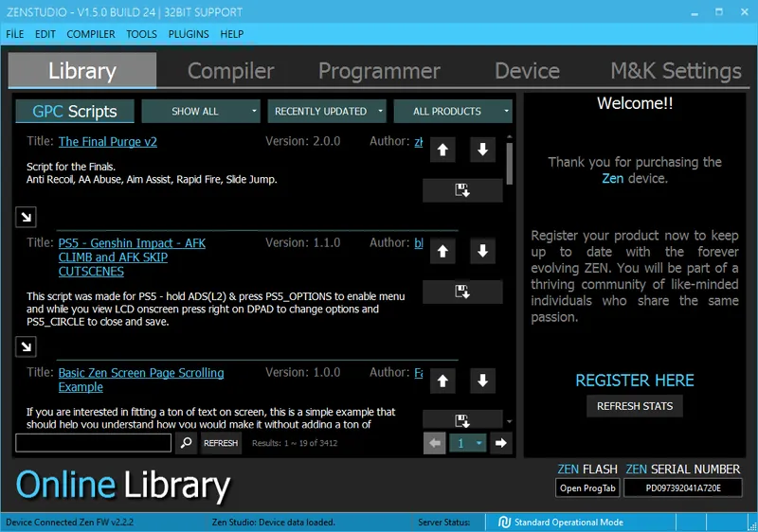Click the down arrow for The Final Purge v2
The width and height of the screenshot is (758, 532).
pos(482,150)
